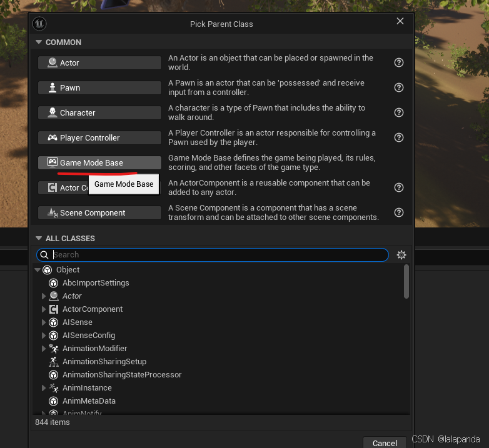The height and width of the screenshot is (448, 489).
Task: Click the class list vertical scrollbar
Action: [x=406, y=282]
